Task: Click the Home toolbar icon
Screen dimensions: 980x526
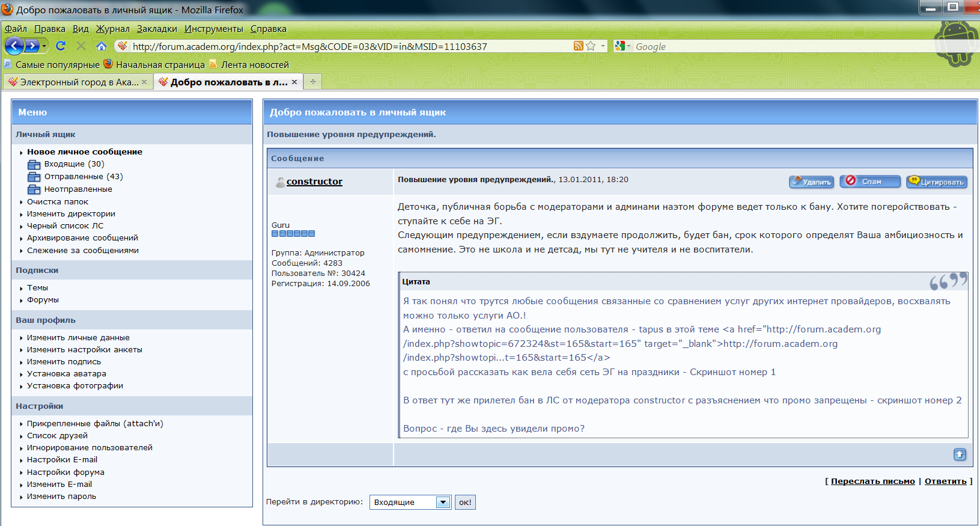Action: [x=101, y=46]
